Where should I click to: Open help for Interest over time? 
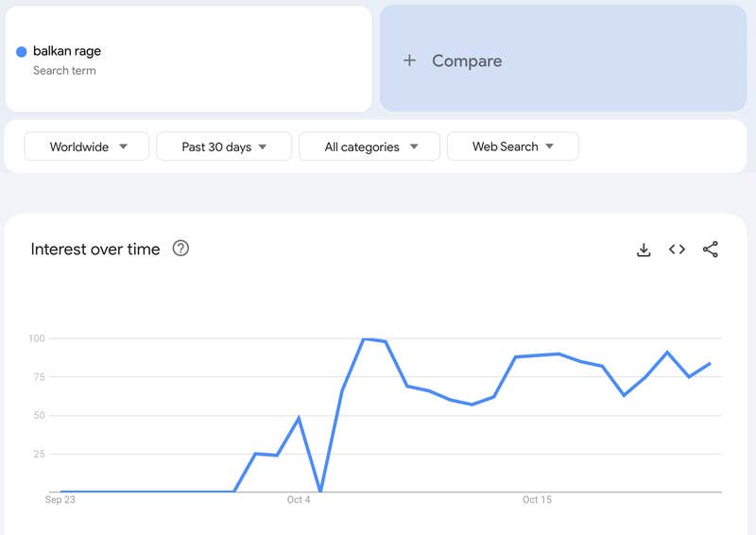tap(180, 249)
